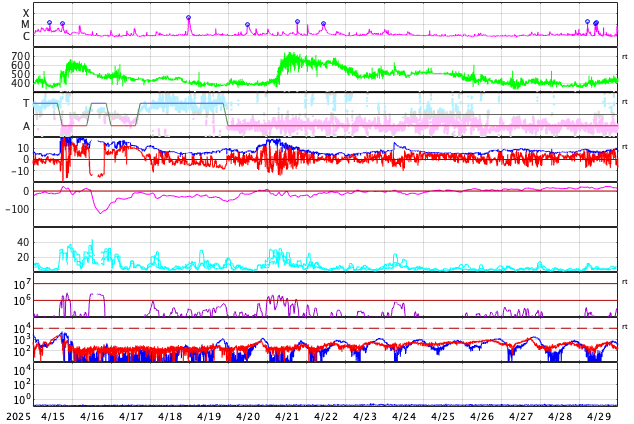
Task: Click the X flare class axis label
Action: (26, 14)
